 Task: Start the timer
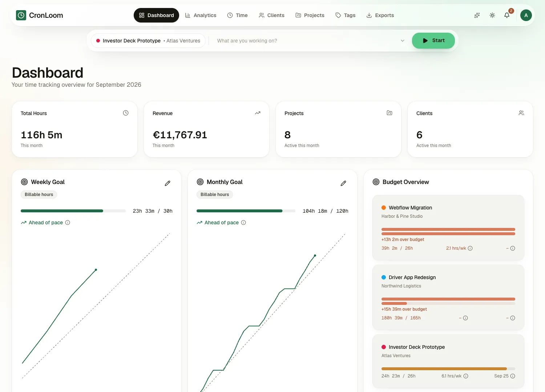click(x=433, y=41)
